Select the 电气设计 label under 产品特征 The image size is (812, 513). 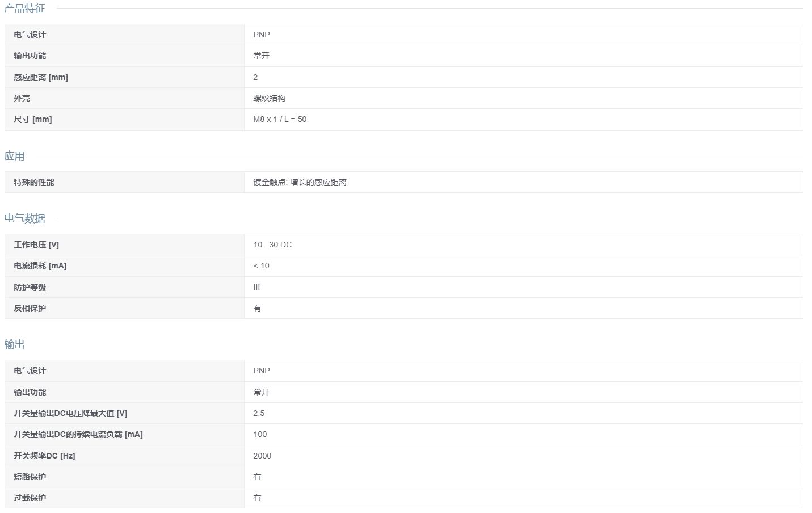point(30,35)
